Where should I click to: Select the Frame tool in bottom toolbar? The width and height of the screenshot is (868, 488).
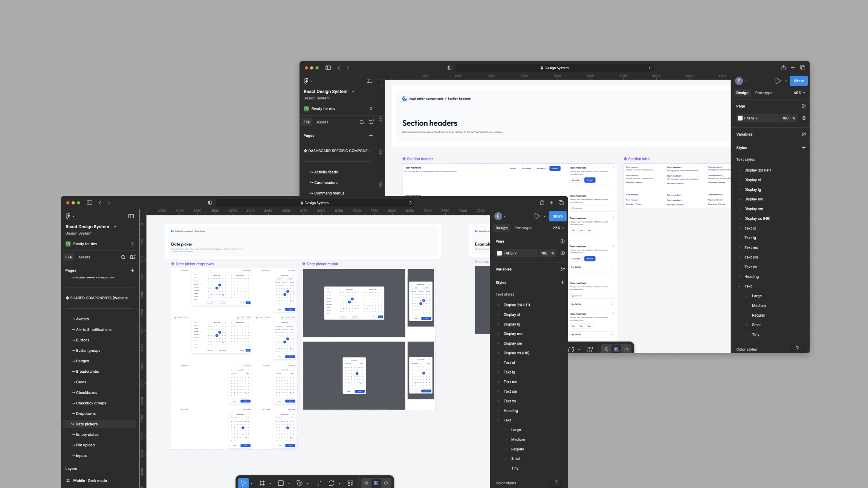262,483
